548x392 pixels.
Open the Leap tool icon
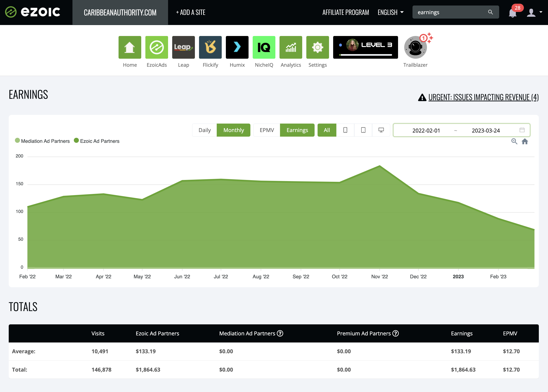183,47
